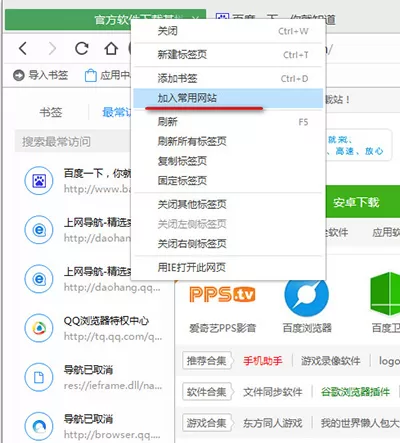Click the Baidu tab favicon
Screen dimensions: 400x443
click(222, 18)
